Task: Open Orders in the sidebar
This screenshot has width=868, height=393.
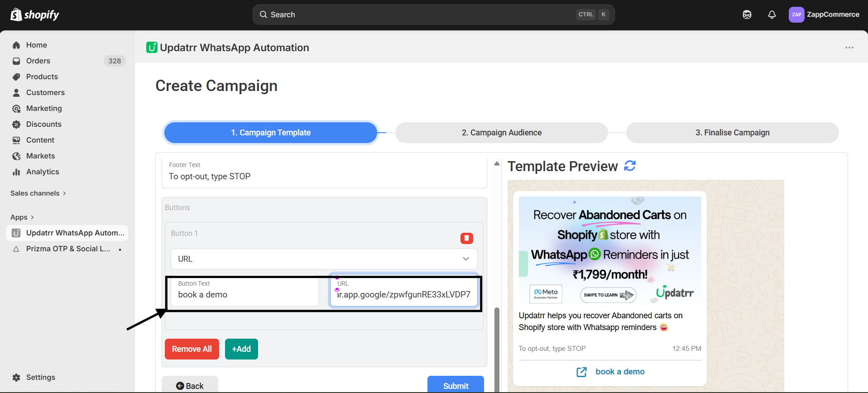Action: point(38,61)
